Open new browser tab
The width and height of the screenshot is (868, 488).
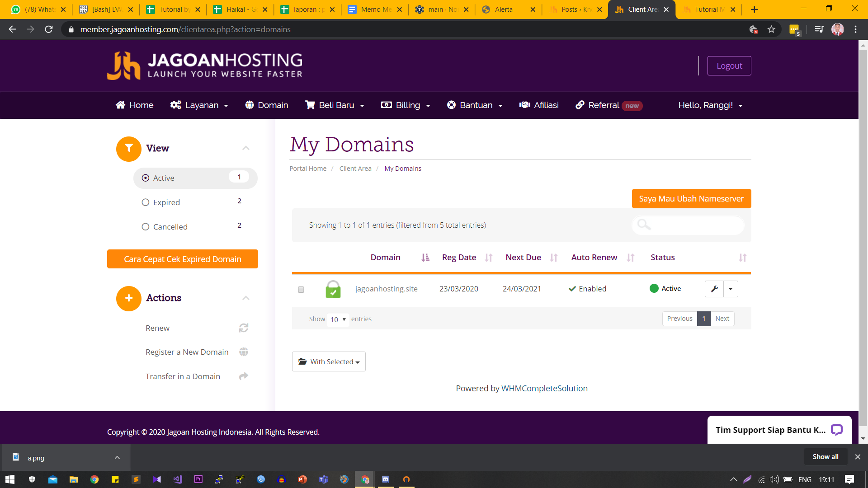click(754, 9)
